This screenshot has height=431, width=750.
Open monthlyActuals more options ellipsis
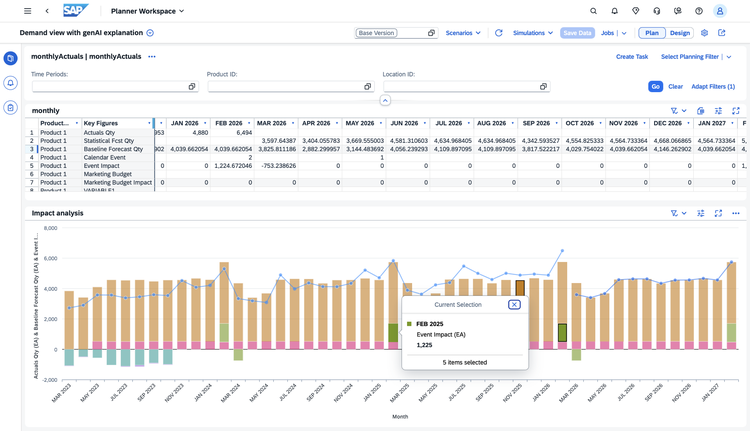coord(152,56)
